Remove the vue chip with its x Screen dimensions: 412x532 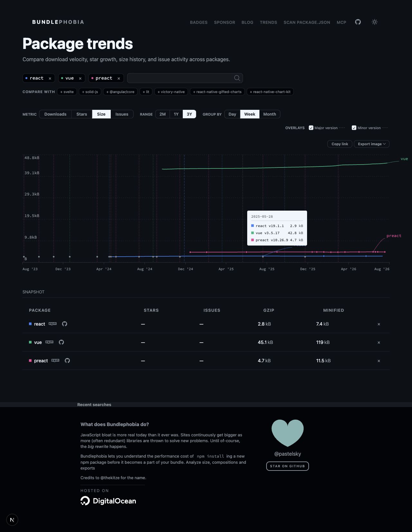tap(80, 78)
